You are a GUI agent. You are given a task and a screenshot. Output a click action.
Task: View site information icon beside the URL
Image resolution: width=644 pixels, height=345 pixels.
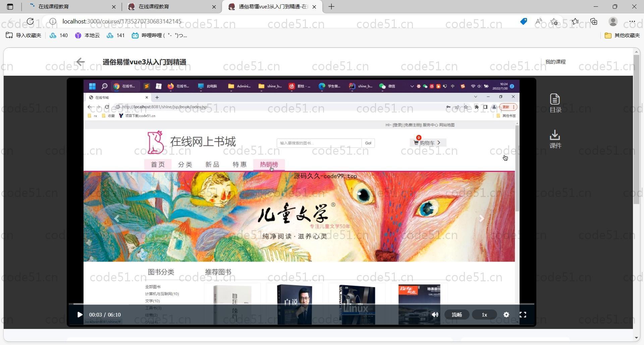tap(53, 21)
